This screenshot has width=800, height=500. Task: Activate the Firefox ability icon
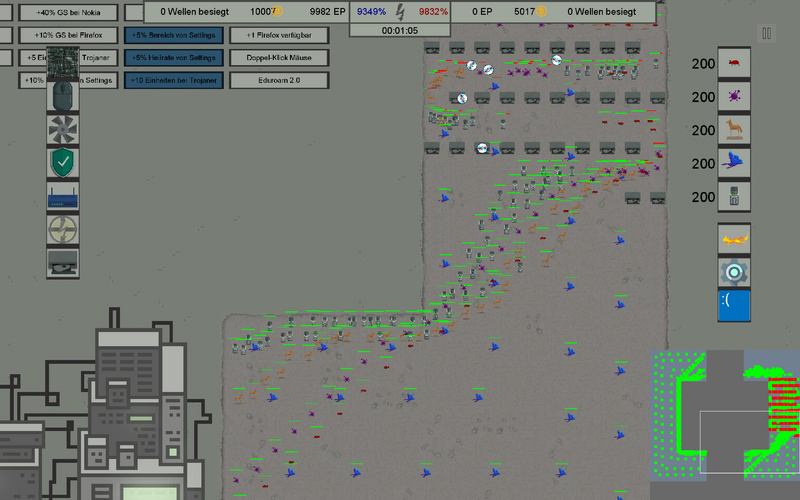[x=735, y=240]
